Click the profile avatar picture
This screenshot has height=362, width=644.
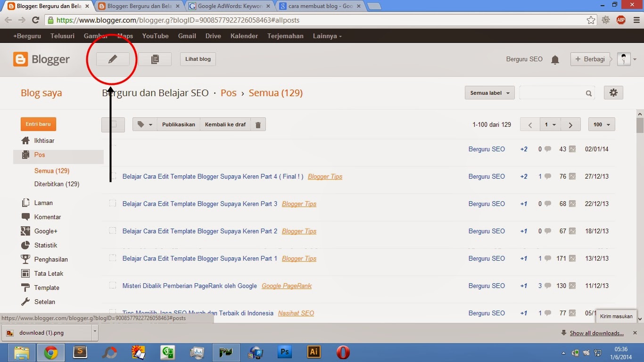click(624, 59)
